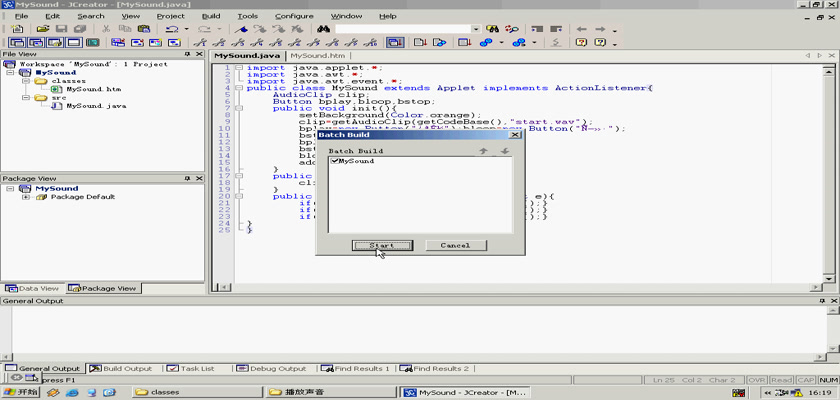Click the Open folder toolbar icon
This screenshot has height=400, width=840.
43,29
